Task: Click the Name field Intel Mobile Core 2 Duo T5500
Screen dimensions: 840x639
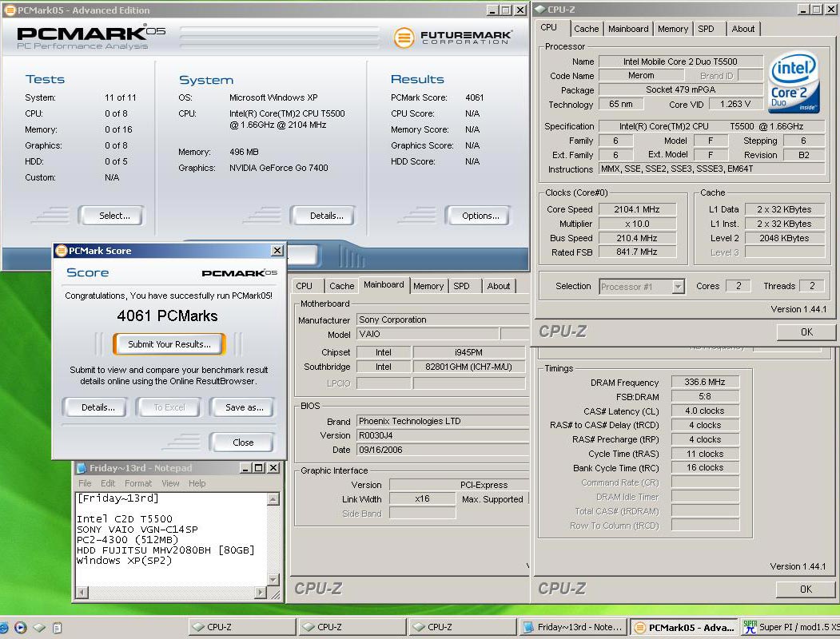Action: coord(680,62)
